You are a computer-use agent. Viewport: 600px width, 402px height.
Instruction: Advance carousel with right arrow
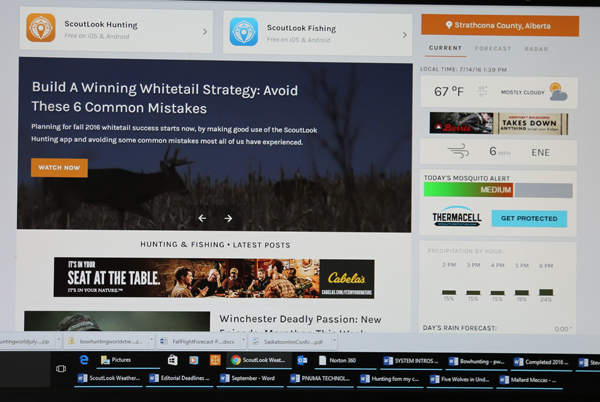coord(228,218)
